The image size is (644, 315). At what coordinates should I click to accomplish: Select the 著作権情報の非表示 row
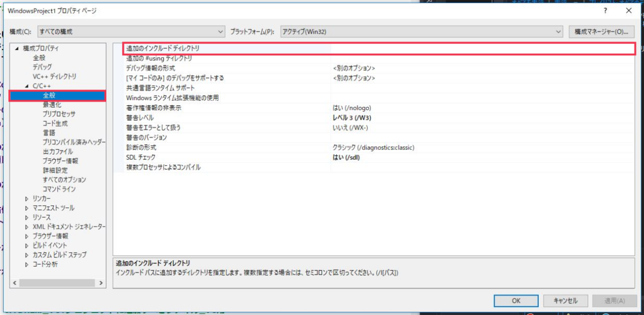pyautogui.click(x=379, y=108)
